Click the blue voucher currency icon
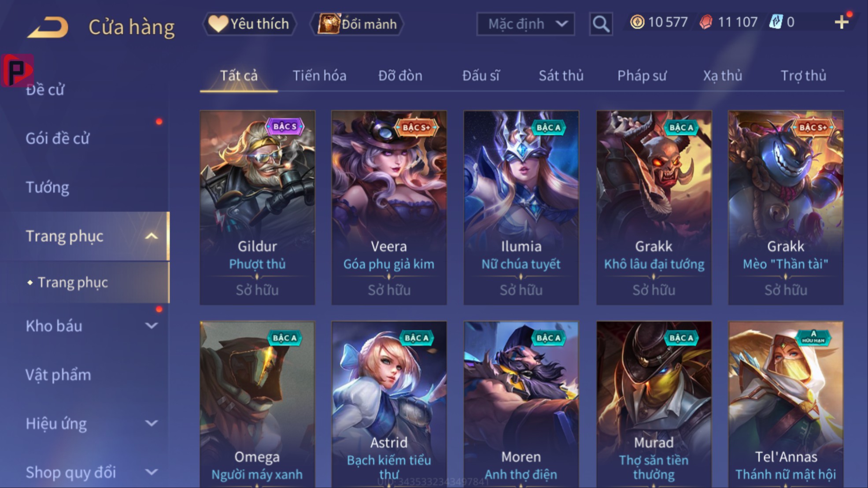Image resolution: width=868 pixels, height=488 pixels. (776, 22)
